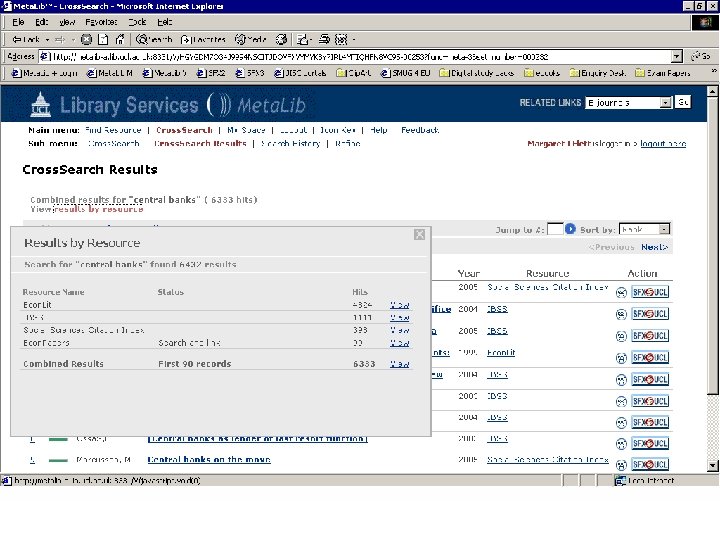
Task: Click View link for EconLit row
Action: pos(399,305)
